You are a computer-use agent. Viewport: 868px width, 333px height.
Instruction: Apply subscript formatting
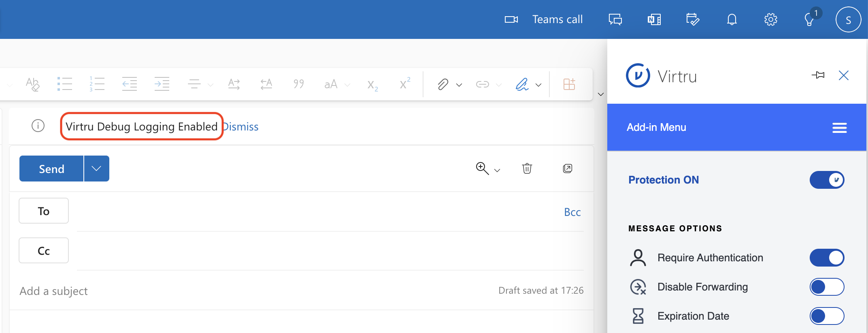[372, 85]
